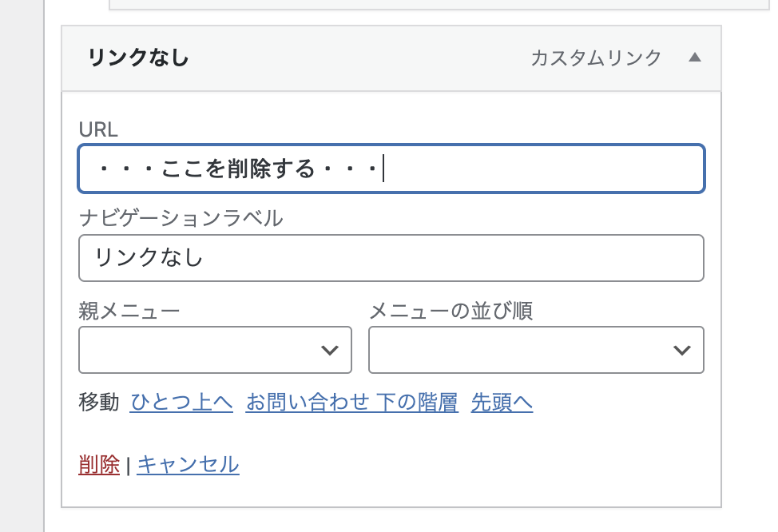Open the 親メニュー dropdown
The image size is (778, 532).
coord(215,350)
